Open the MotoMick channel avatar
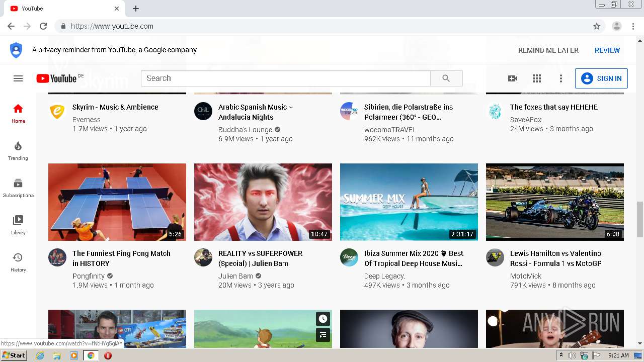 495,258
